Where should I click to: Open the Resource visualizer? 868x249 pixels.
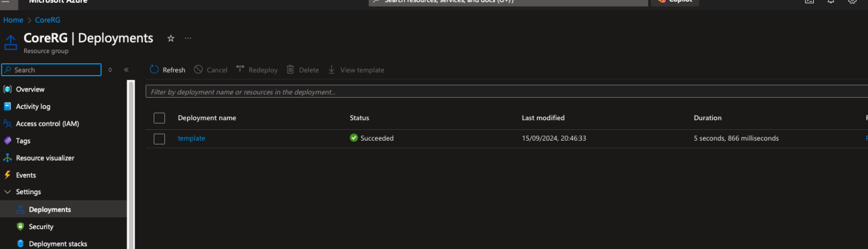45,158
